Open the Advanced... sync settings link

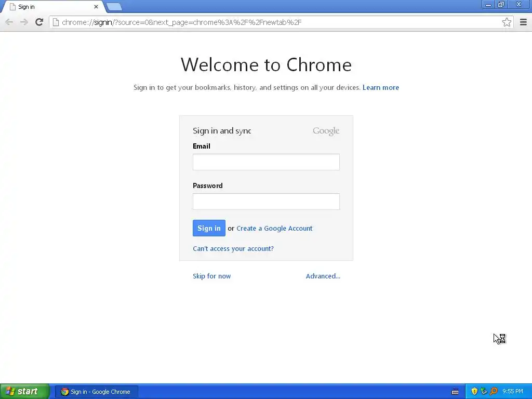click(323, 276)
